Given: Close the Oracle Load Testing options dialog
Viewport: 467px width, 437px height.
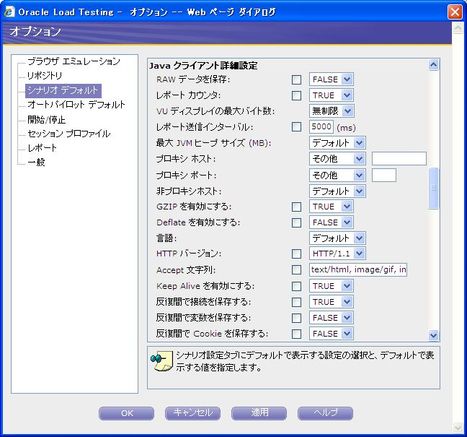Looking at the screenshot, I should tap(455, 12).
